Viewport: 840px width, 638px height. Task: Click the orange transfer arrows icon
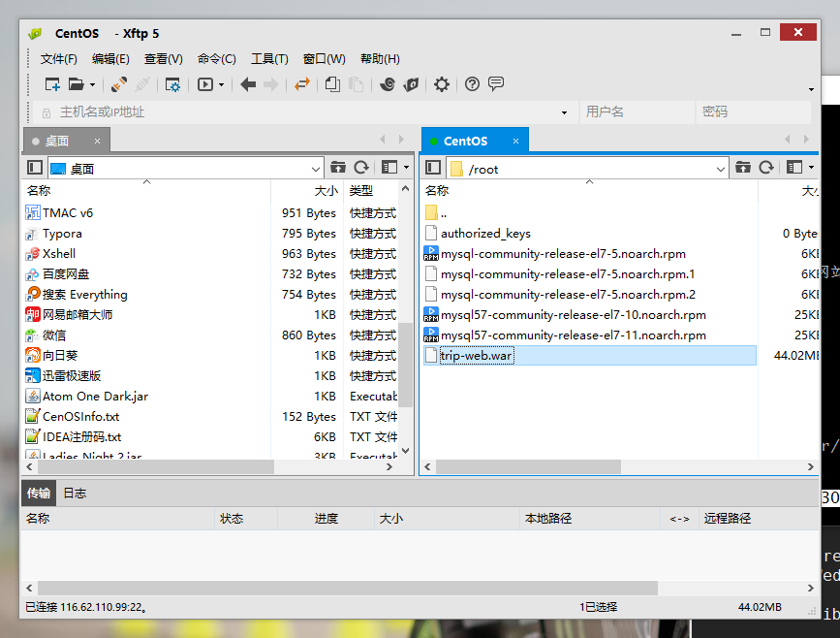pyautogui.click(x=302, y=84)
